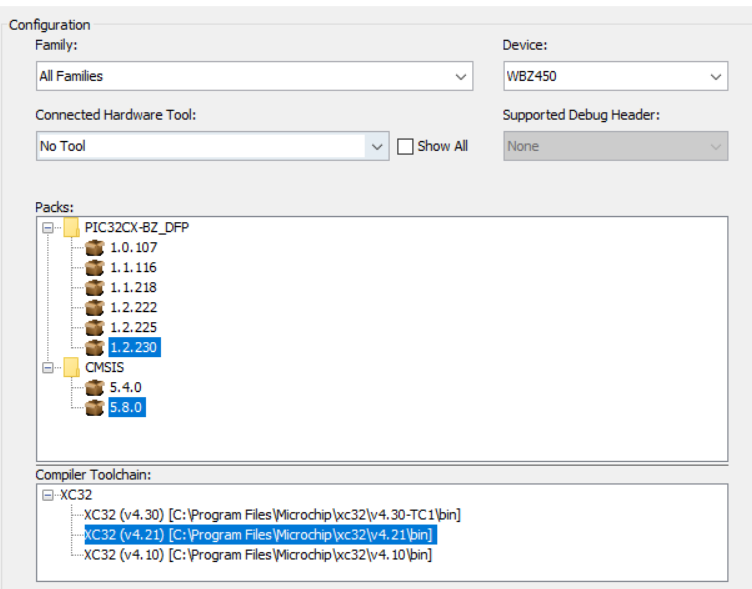The image size is (752, 589).
Task: Click the package icon for version 1.2.225
Action: [x=94, y=328]
